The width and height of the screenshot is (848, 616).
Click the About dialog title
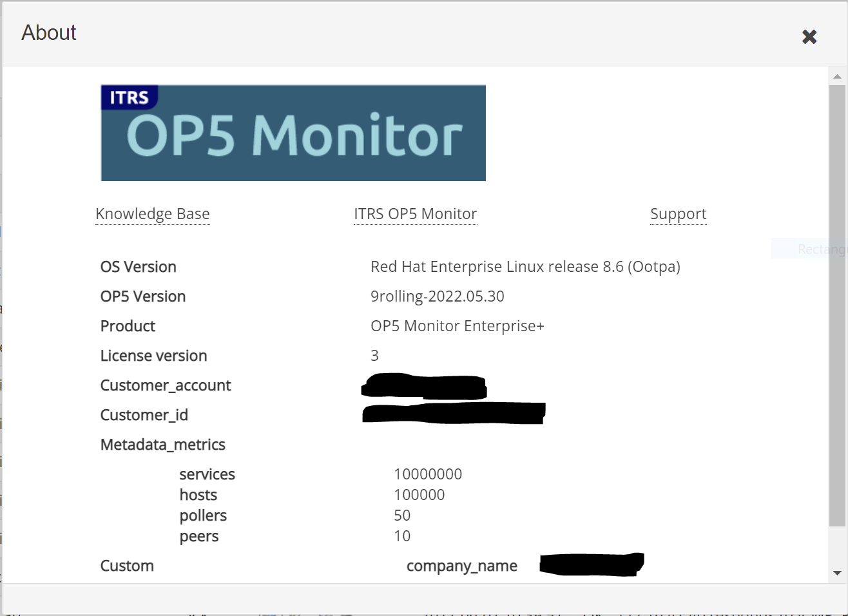point(49,33)
